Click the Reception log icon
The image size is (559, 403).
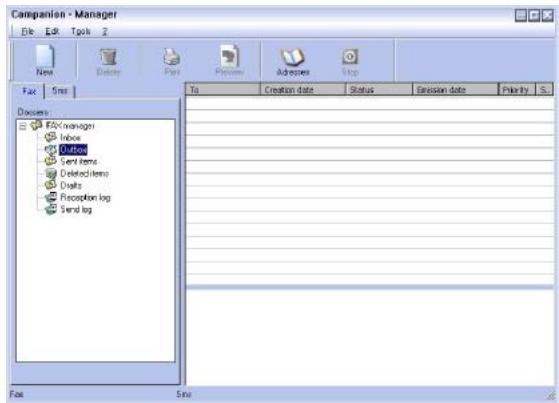(51, 197)
